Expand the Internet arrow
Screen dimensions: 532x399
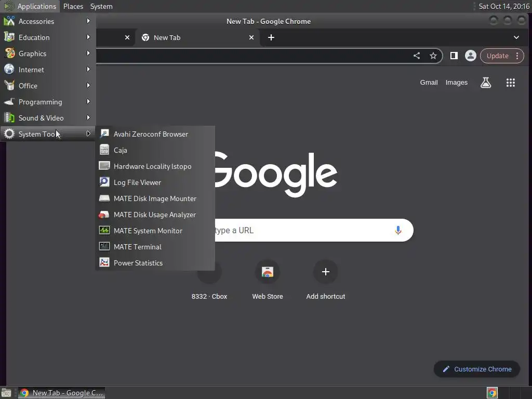(x=88, y=69)
